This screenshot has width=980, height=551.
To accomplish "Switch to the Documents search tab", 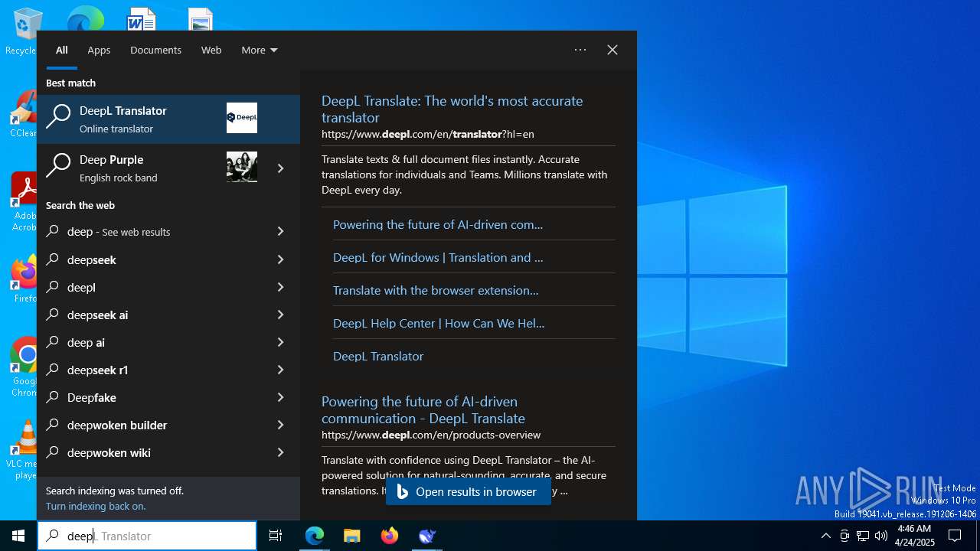I will tap(155, 50).
